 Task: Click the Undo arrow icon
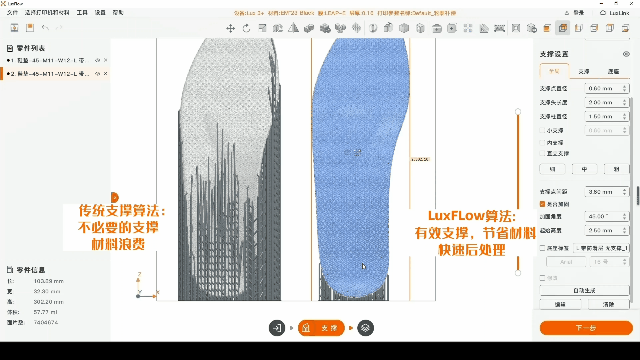pyautogui.click(x=45, y=28)
